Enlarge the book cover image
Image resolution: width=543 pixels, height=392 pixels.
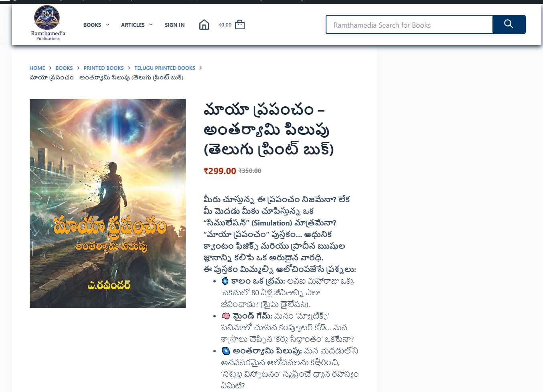click(107, 203)
